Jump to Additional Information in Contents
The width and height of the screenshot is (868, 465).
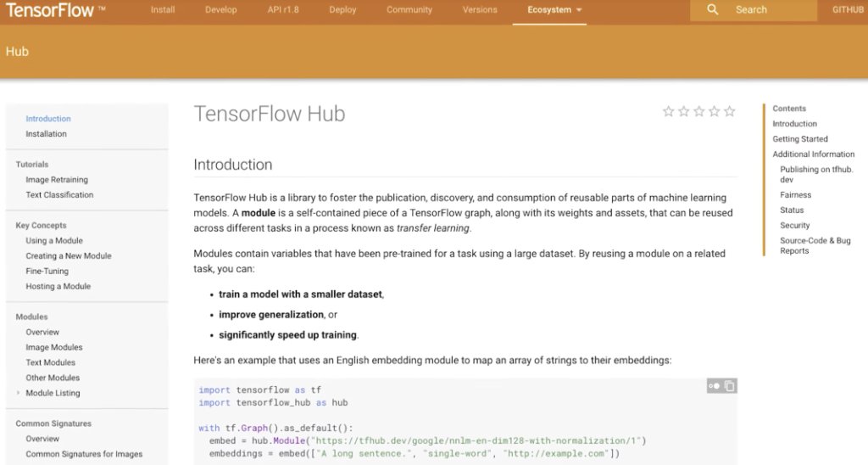point(813,154)
